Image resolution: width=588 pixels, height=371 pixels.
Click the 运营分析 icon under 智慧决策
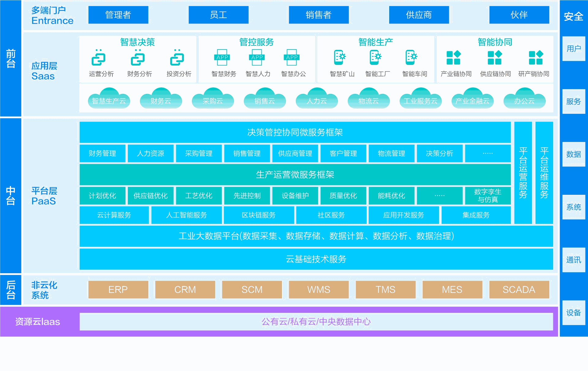click(x=98, y=57)
